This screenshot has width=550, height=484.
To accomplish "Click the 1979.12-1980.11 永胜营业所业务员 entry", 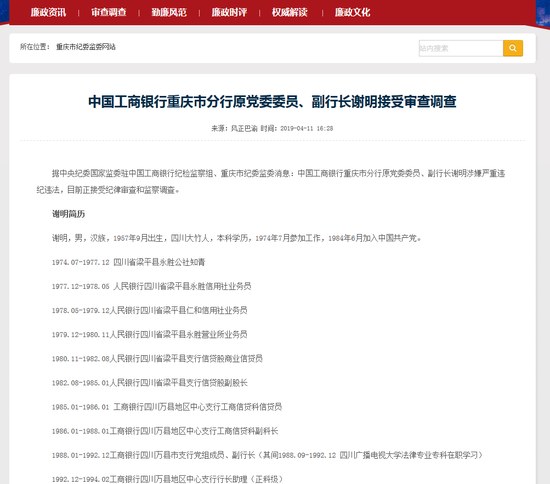I will 150,335.
